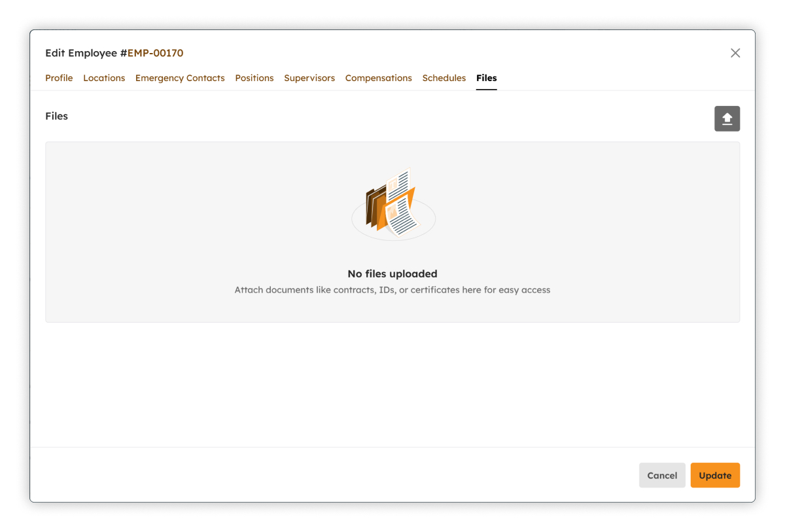
Task: Switch to the Profile tab
Action: [x=59, y=78]
